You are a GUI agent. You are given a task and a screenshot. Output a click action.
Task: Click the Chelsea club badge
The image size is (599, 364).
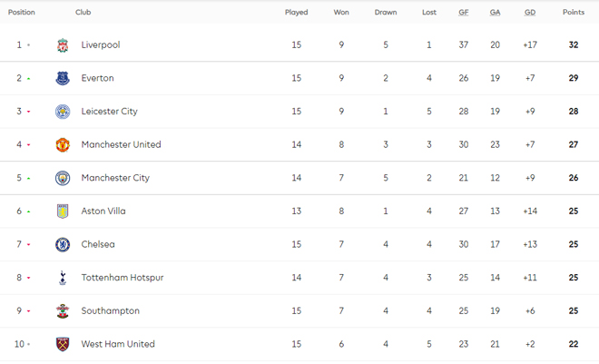tap(63, 244)
